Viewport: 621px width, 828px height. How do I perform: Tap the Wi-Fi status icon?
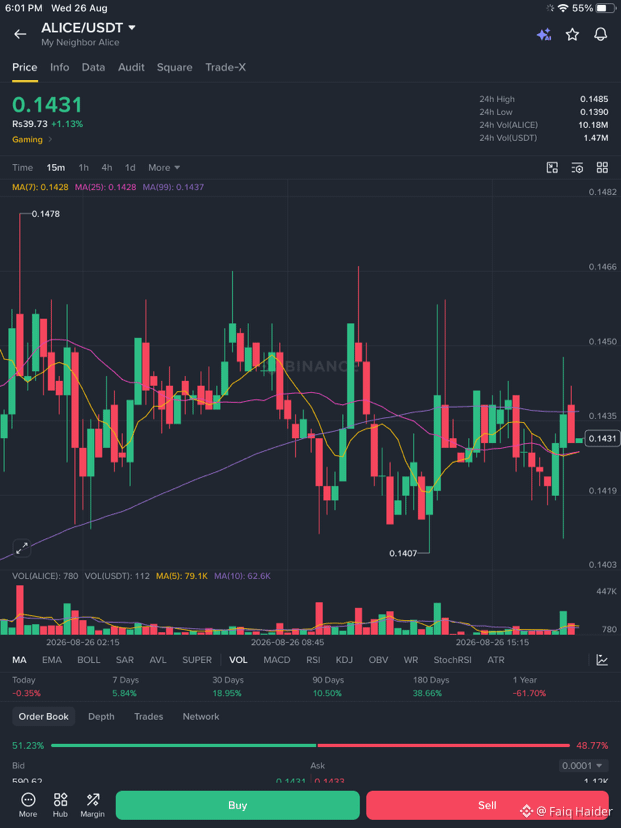point(563,8)
